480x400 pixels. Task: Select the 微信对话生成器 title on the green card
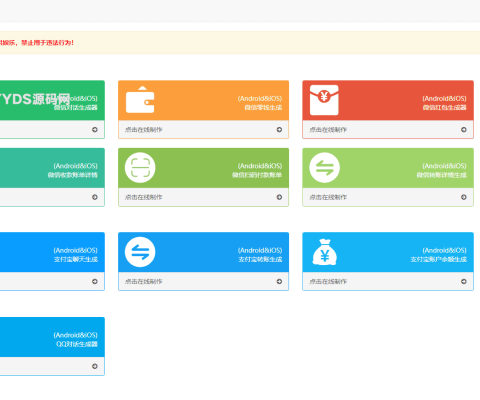(x=76, y=107)
